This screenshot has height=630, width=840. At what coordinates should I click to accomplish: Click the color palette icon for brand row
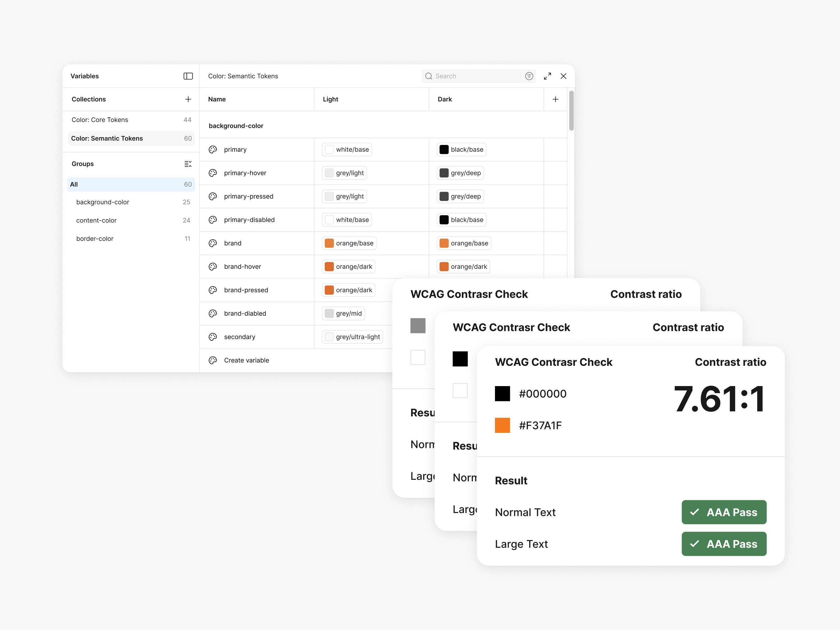[x=213, y=243]
